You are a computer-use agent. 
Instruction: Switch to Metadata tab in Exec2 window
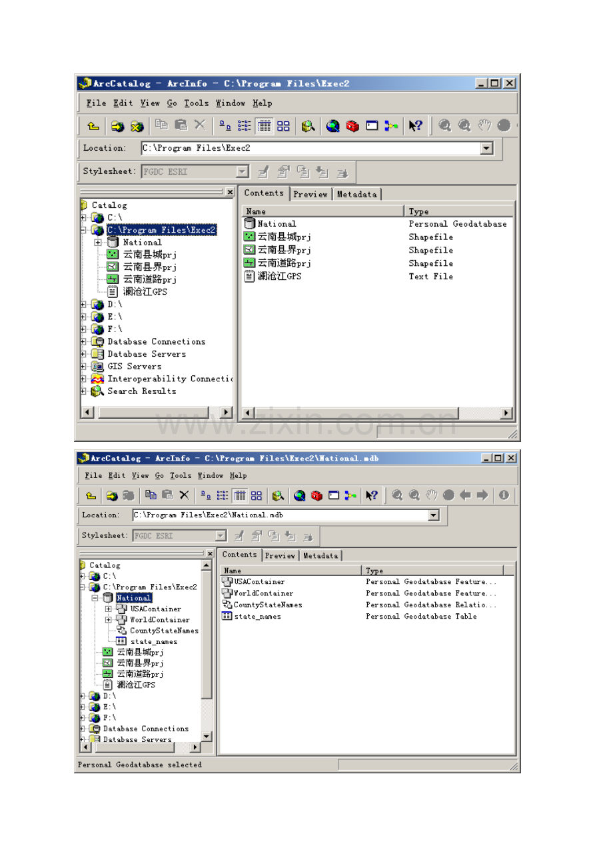click(x=356, y=195)
